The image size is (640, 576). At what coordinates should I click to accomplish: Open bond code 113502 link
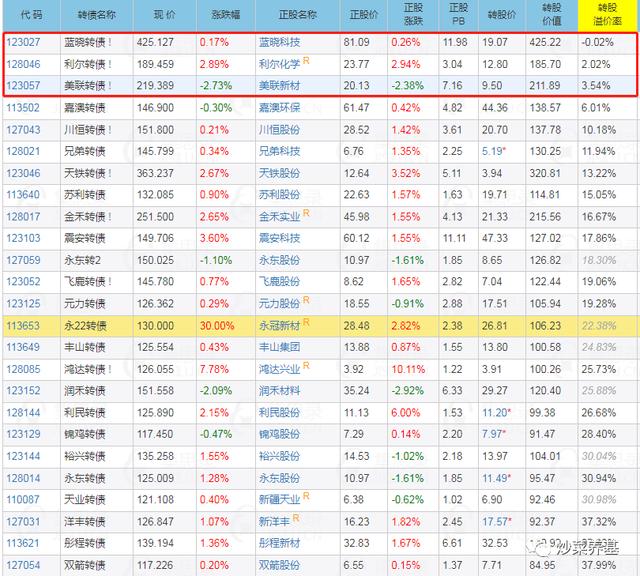pos(23,108)
